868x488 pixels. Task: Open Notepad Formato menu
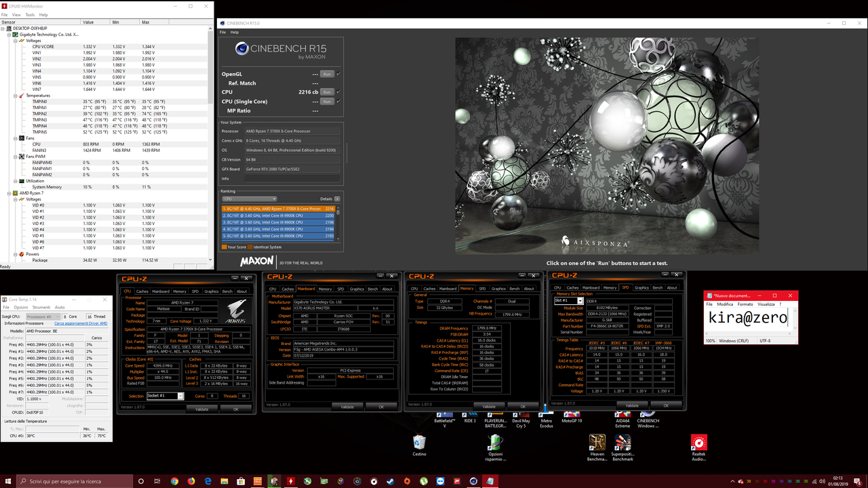(x=745, y=304)
